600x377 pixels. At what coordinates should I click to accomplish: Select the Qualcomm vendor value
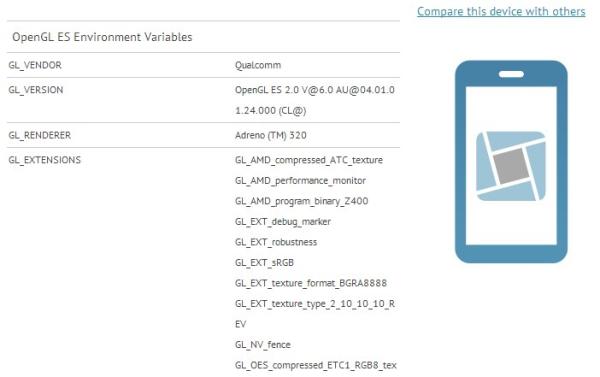pos(258,65)
